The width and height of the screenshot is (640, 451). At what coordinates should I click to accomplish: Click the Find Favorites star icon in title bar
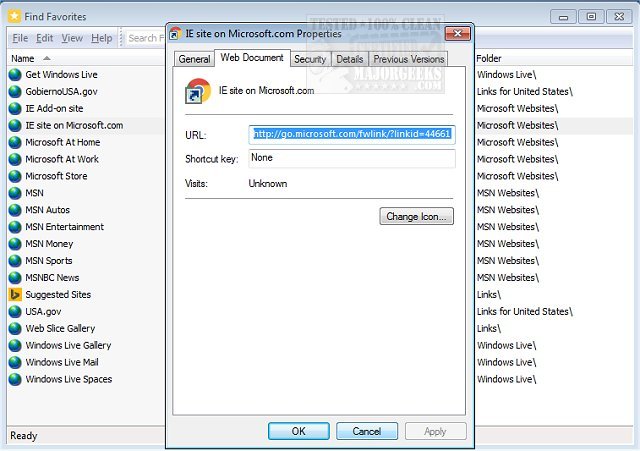[14, 16]
